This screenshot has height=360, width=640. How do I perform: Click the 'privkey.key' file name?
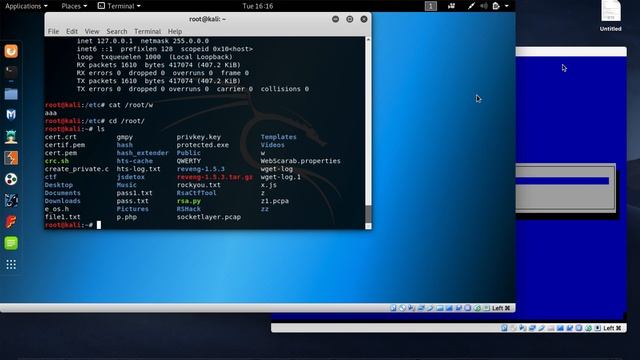(x=198, y=137)
